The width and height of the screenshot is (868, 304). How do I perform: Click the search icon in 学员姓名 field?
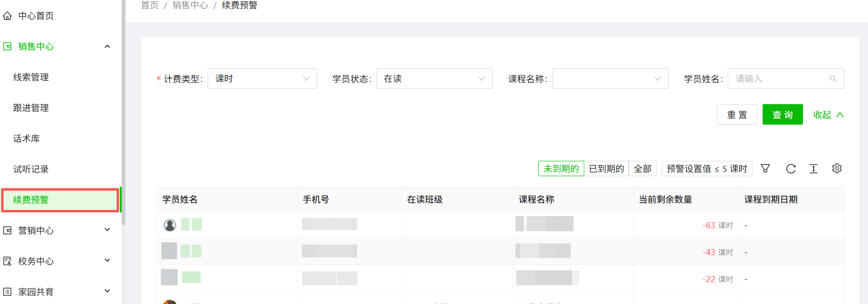833,79
